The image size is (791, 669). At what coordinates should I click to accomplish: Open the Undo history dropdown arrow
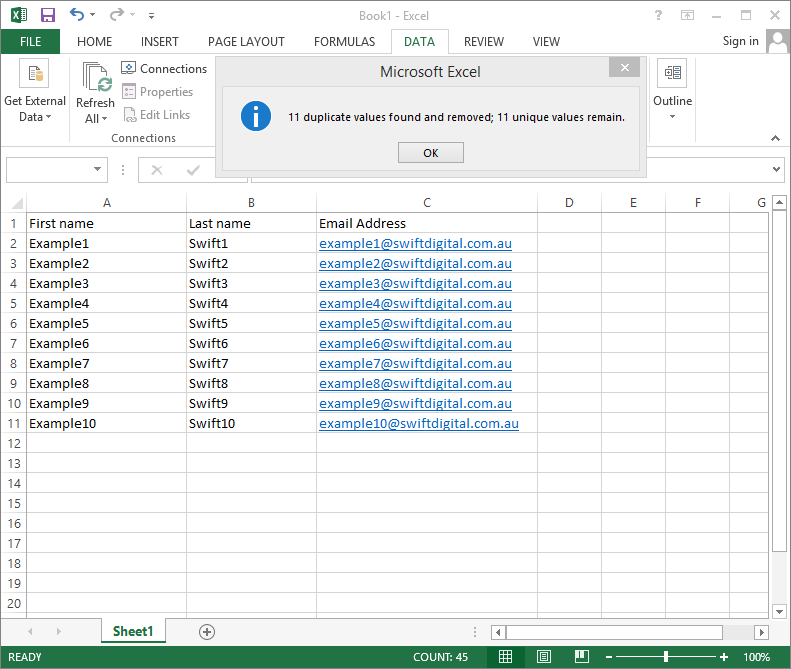tap(92, 15)
